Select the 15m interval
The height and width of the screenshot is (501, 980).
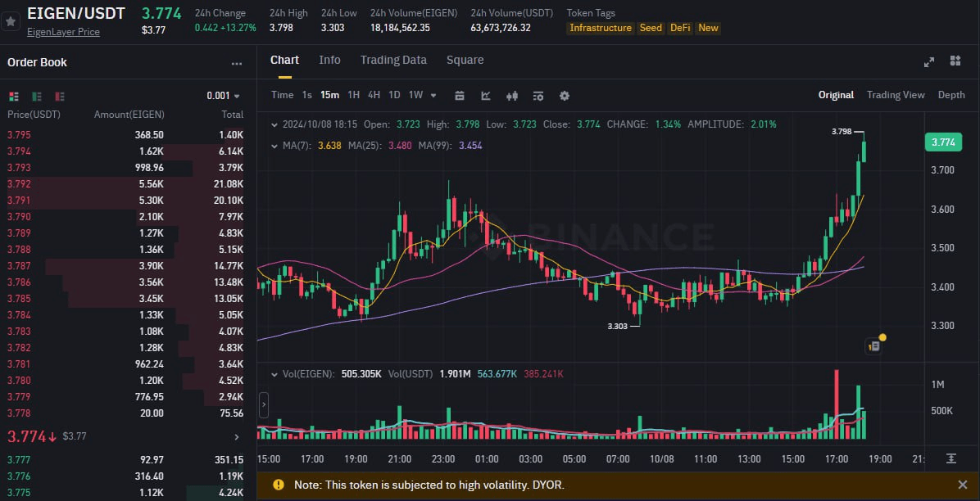click(x=329, y=95)
